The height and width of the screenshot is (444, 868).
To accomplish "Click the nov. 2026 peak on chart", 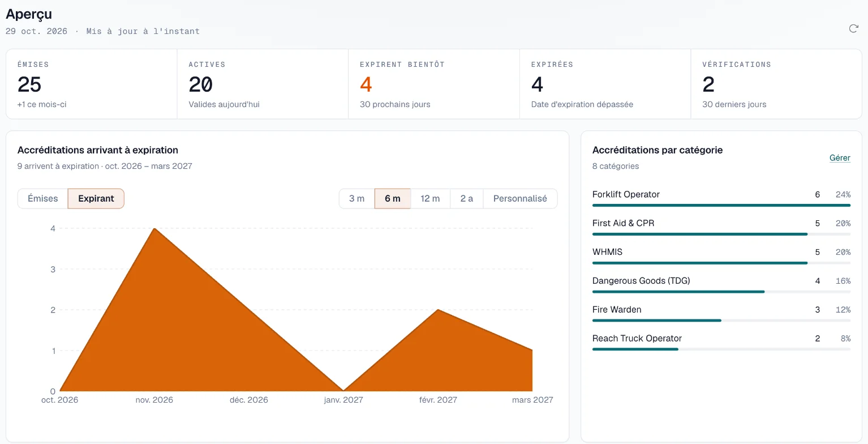I will click(154, 228).
